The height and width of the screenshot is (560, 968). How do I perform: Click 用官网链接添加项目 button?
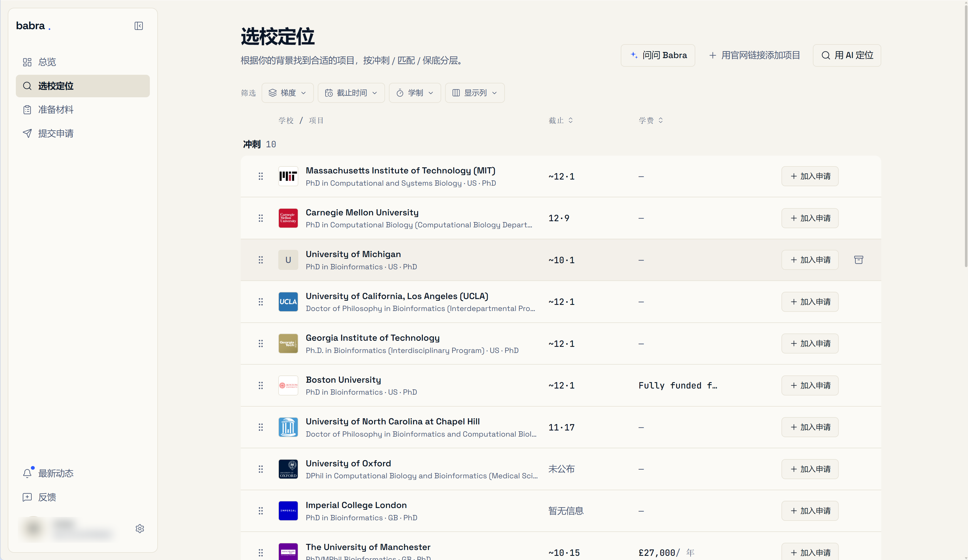[x=754, y=55]
